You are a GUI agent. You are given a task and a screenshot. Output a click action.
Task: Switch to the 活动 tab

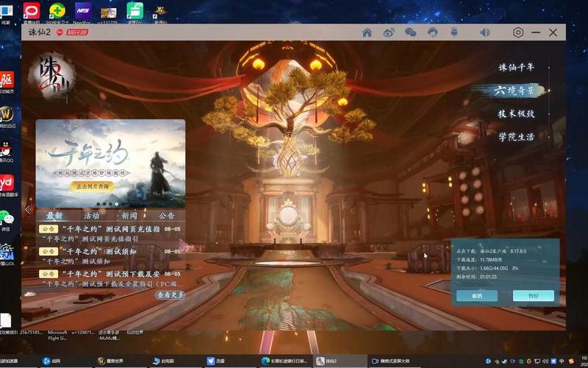(x=91, y=216)
